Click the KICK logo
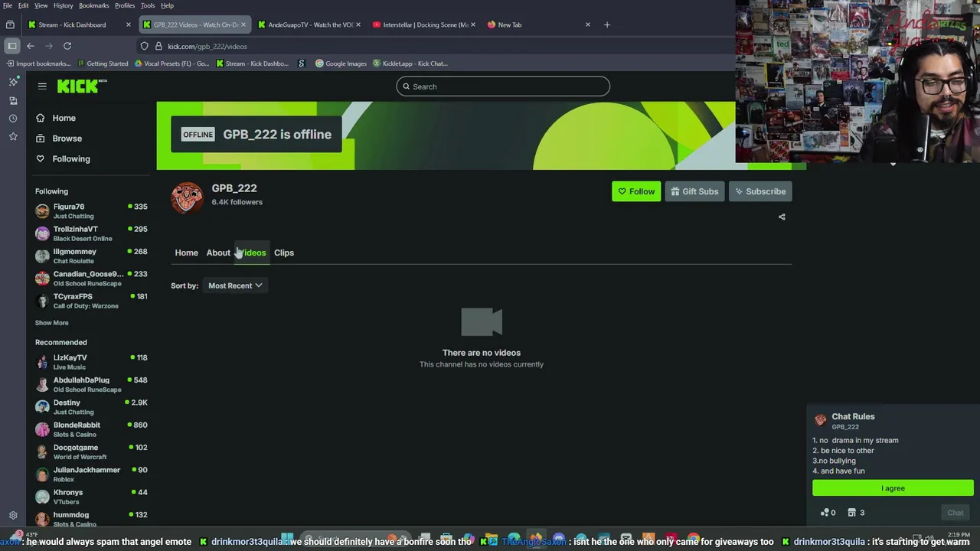Viewport: 980px width, 551px height. click(x=81, y=86)
